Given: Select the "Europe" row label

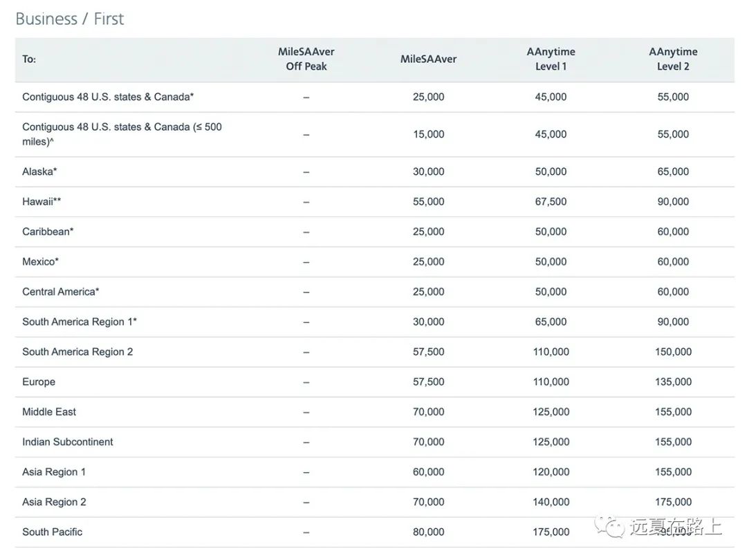Looking at the screenshot, I should pyautogui.click(x=39, y=382).
